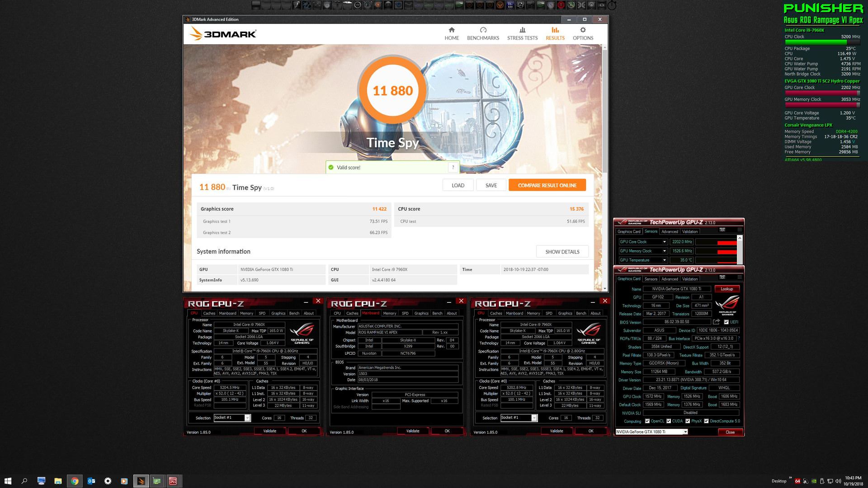The width and height of the screenshot is (868, 488).
Task: Open the SPD tab in the CPU-Z Mainboard window
Action: pyautogui.click(x=405, y=313)
